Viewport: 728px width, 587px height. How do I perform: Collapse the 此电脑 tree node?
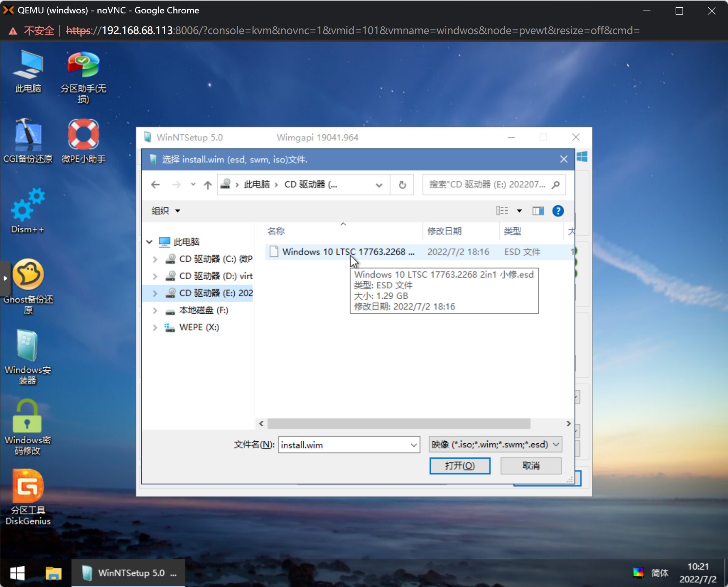click(x=149, y=242)
